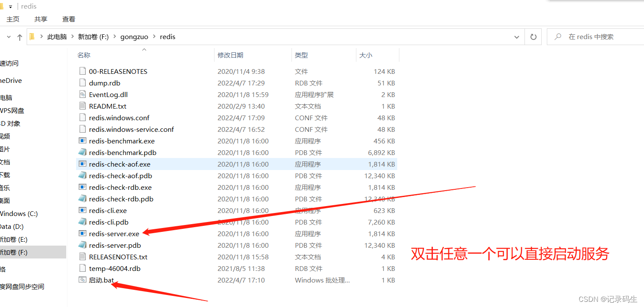Image resolution: width=644 pixels, height=307 pixels.
Task: Select the 3D 对象 folder in navigation pane
Action: [x=10, y=123]
